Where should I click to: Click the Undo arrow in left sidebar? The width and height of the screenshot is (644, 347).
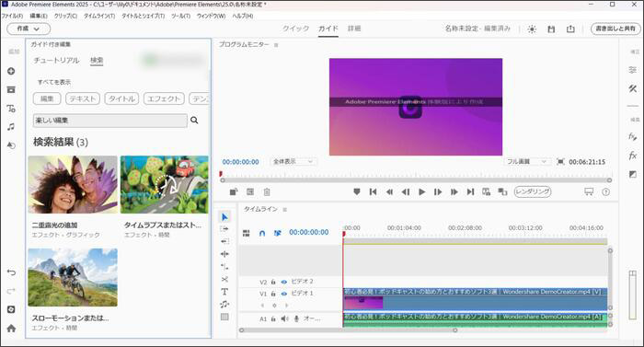pyautogui.click(x=11, y=272)
